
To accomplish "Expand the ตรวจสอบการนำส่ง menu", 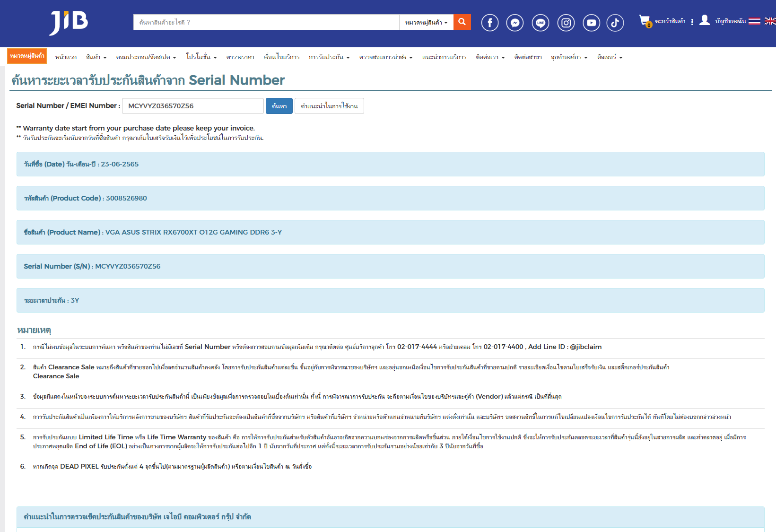I will pyautogui.click(x=386, y=57).
